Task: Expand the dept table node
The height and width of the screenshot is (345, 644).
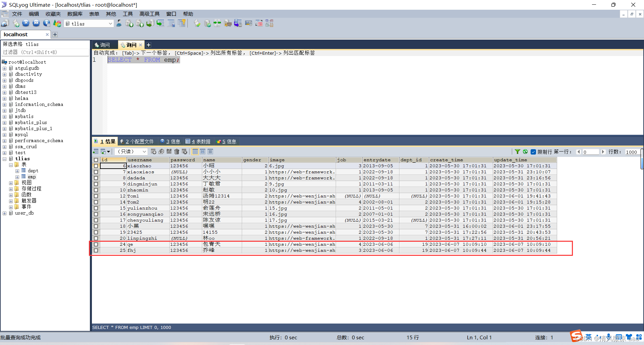Action: pos(17,171)
